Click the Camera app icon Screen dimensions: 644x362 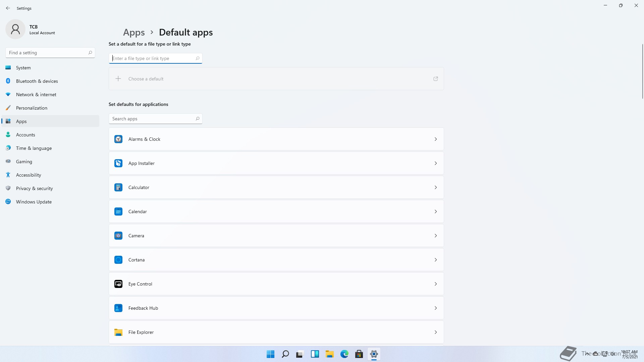click(x=118, y=236)
